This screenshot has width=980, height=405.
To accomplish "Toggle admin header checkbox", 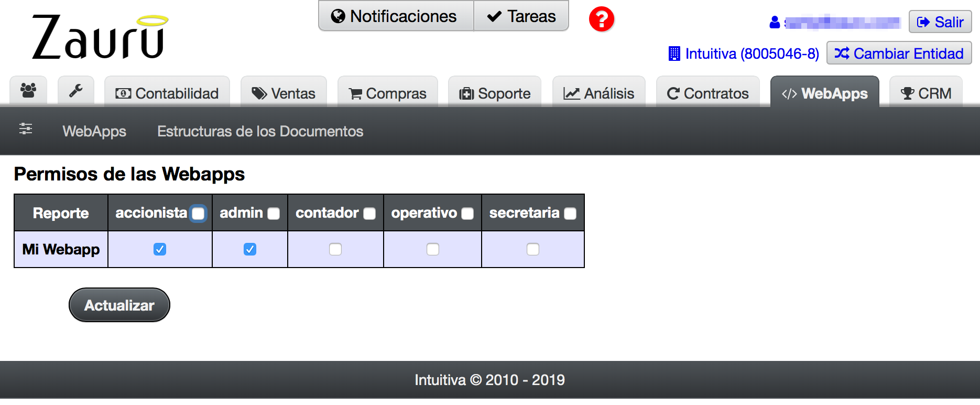I will click(274, 214).
